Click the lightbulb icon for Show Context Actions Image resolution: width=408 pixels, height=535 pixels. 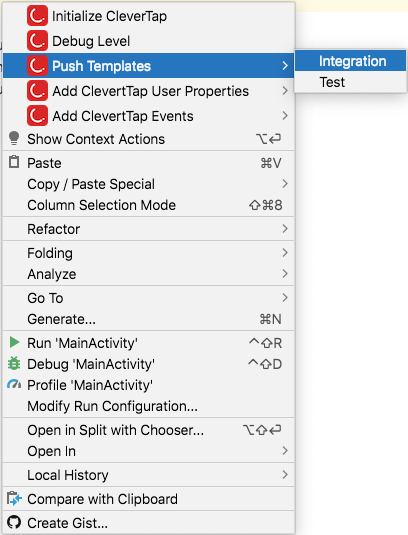click(14, 138)
